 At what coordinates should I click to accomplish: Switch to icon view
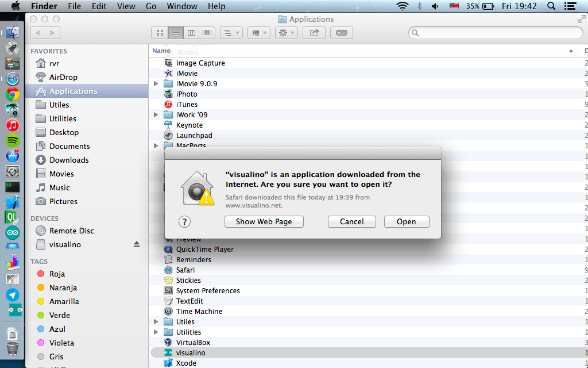160,33
